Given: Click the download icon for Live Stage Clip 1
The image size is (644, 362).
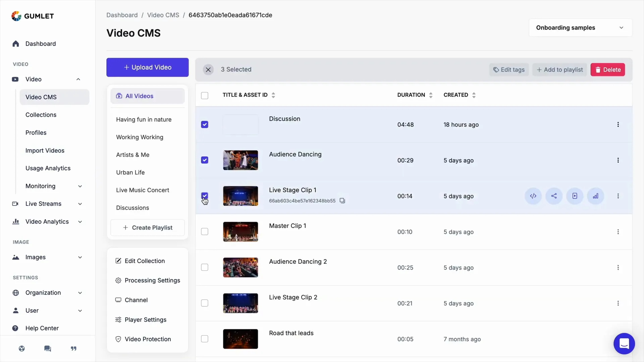Looking at the screenshot, I should (574, 196).
